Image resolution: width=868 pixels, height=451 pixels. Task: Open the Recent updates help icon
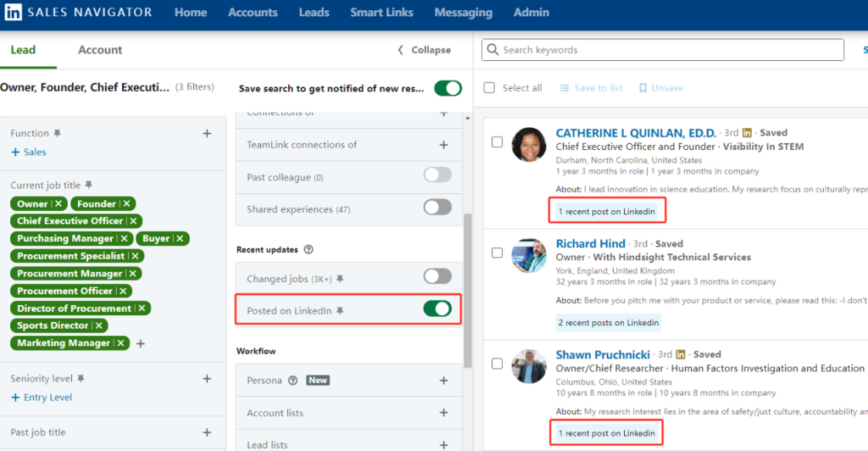309,249
